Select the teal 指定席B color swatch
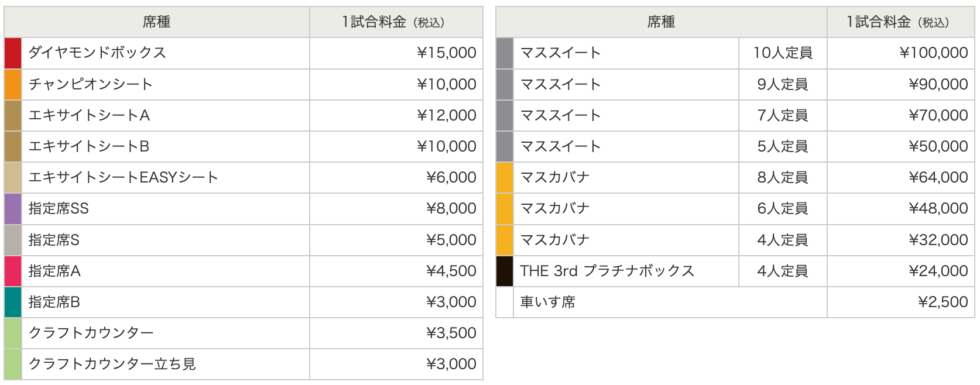The width and height of the screenshot is (980, 385). coord(13,302)
